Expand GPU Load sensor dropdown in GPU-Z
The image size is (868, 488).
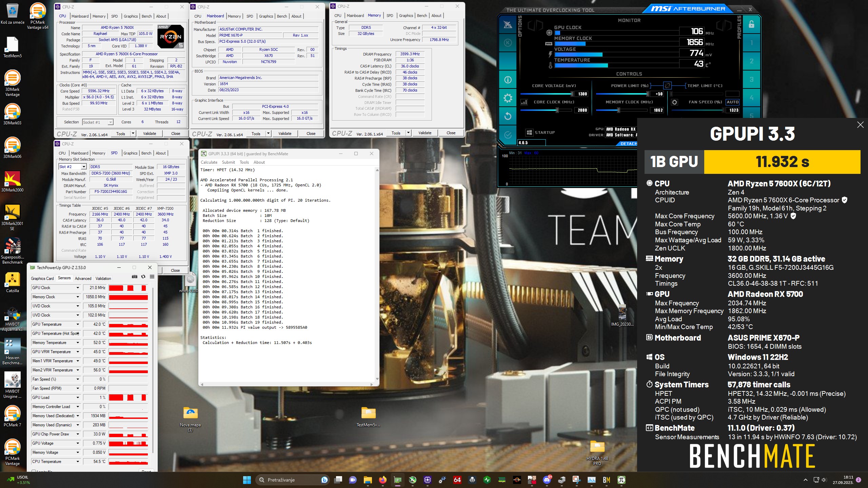[78, 398]
